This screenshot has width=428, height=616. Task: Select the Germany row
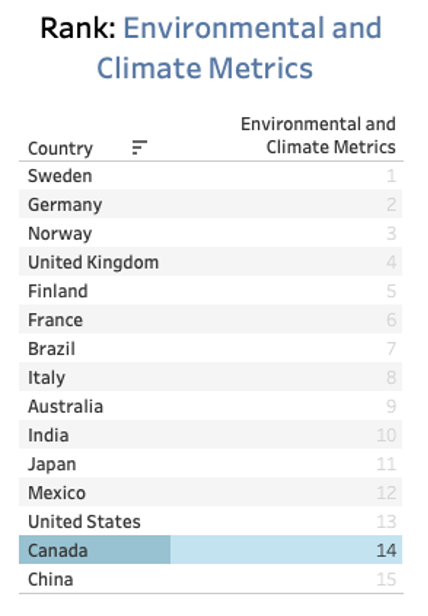click(x=211, y=204)
